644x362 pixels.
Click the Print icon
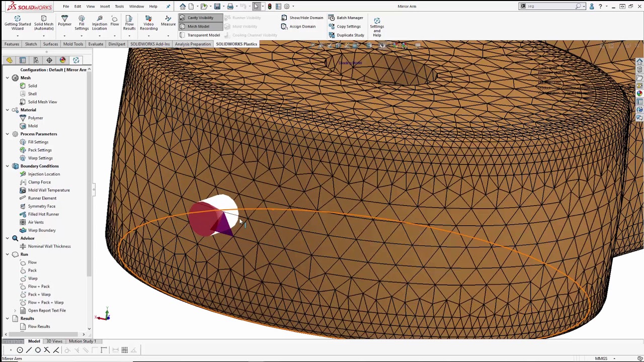pos(230,7)
